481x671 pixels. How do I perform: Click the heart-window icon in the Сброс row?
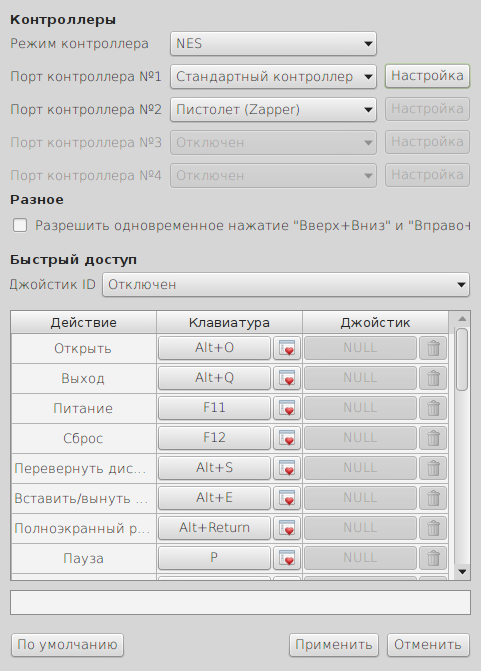287,438
